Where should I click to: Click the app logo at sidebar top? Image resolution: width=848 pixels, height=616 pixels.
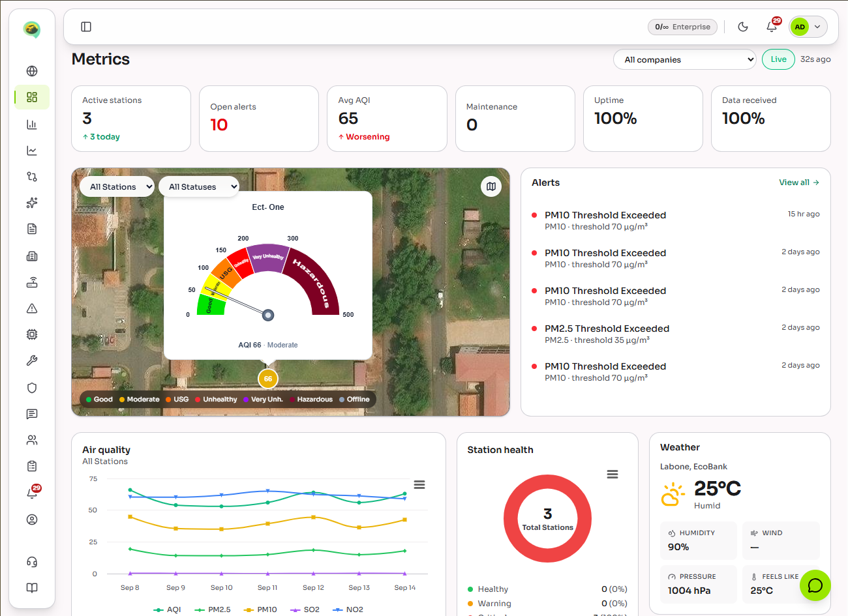[x=31, y=29]
